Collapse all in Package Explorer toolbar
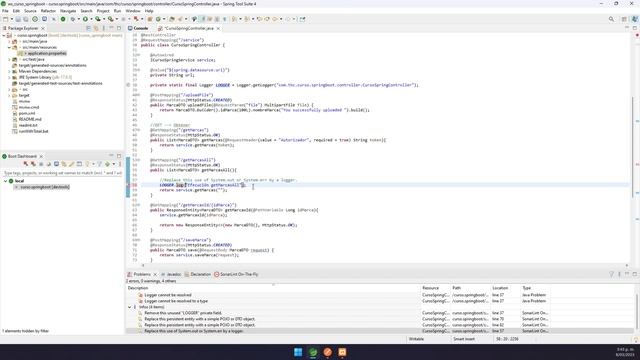This screenshot has width=640, height=360. (88, 28)
